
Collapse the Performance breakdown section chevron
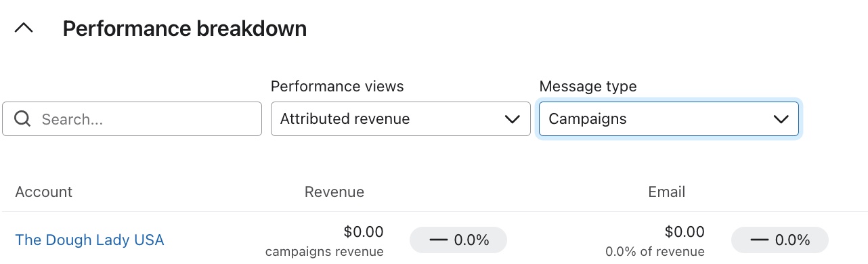coord(24,29)
